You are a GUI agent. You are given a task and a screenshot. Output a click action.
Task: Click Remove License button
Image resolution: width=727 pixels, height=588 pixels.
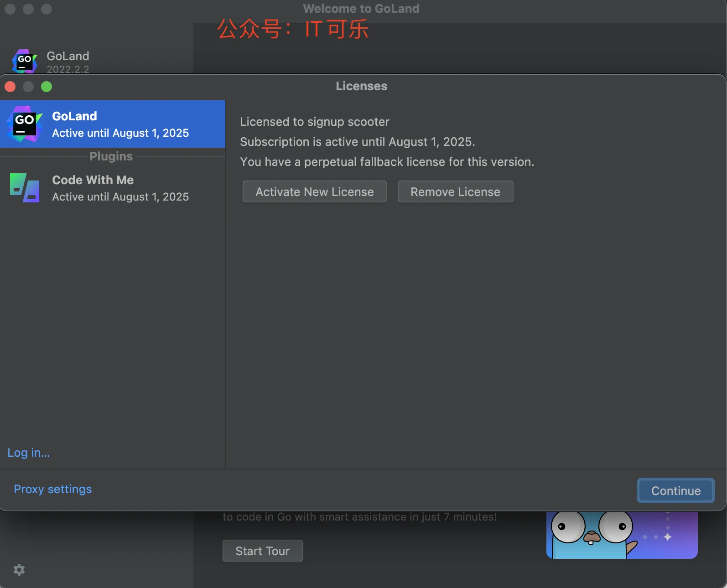pos(455,191)
